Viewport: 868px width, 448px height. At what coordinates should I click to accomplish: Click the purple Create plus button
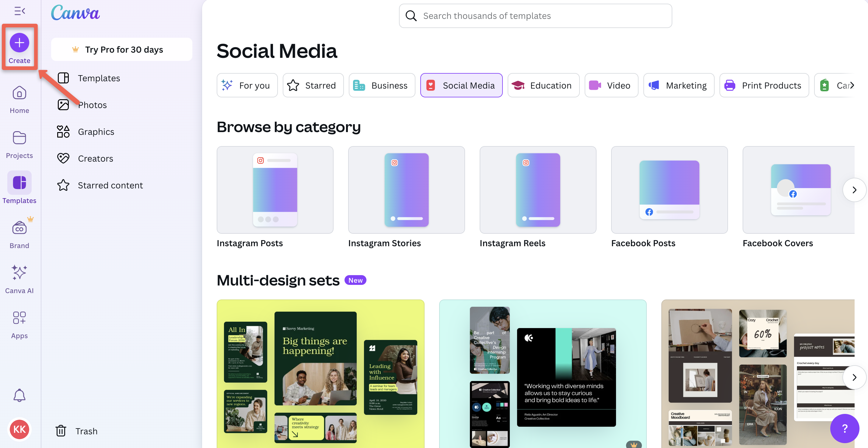click(x=19, y=43)
